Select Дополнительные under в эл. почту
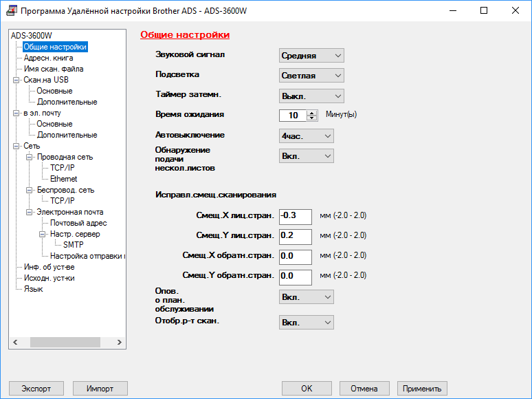 coord(67,135)
